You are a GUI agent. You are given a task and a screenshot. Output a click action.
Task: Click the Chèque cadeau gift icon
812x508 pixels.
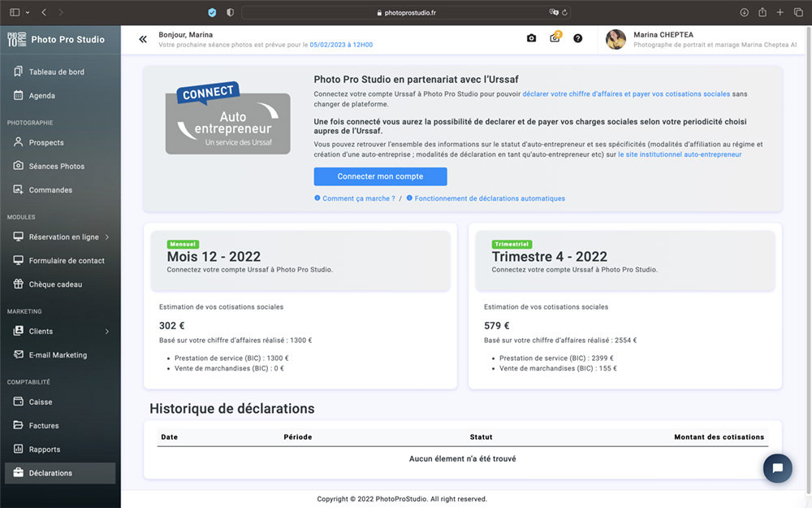coord(18,284)
